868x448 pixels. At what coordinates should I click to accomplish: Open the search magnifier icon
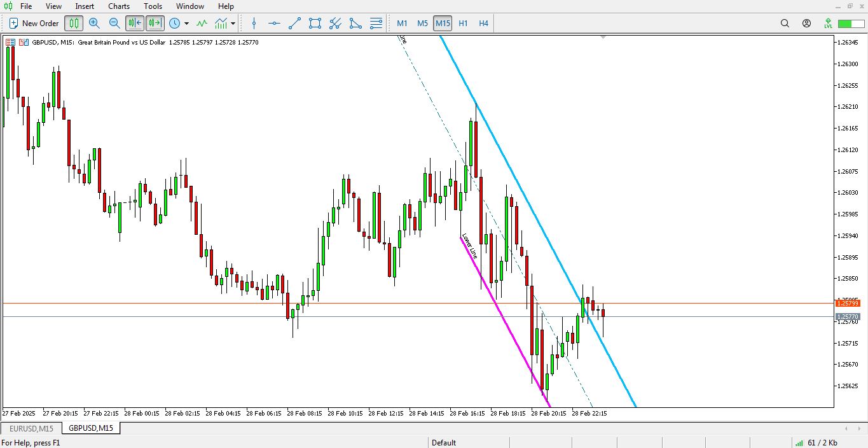[x=785, y=24]
